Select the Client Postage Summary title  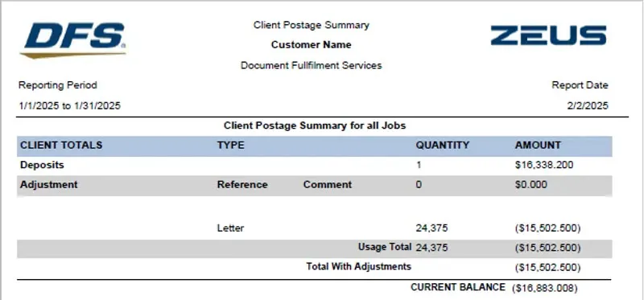pyautogui.click(x=312, y=25)
